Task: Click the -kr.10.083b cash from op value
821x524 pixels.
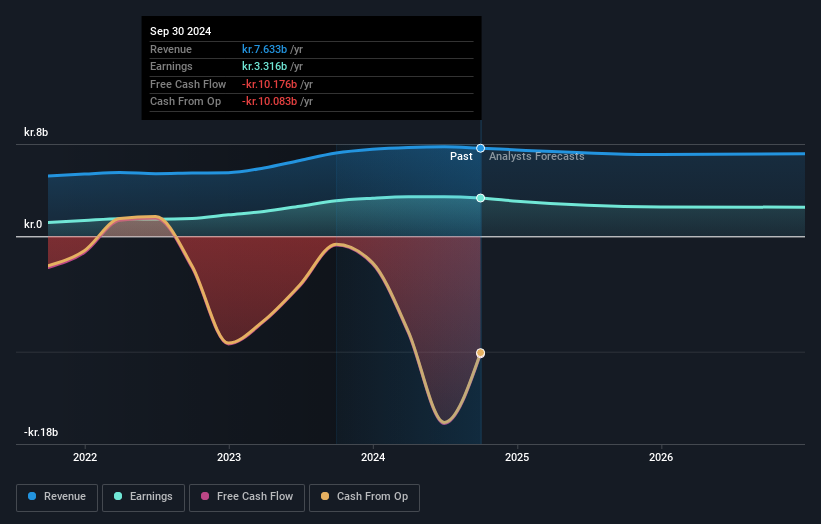Action: (x=270, y=102)
